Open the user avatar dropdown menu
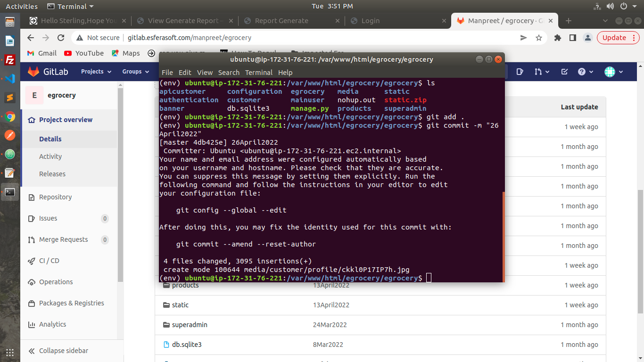This screenshot has width=644, height=362. (614, 72)
